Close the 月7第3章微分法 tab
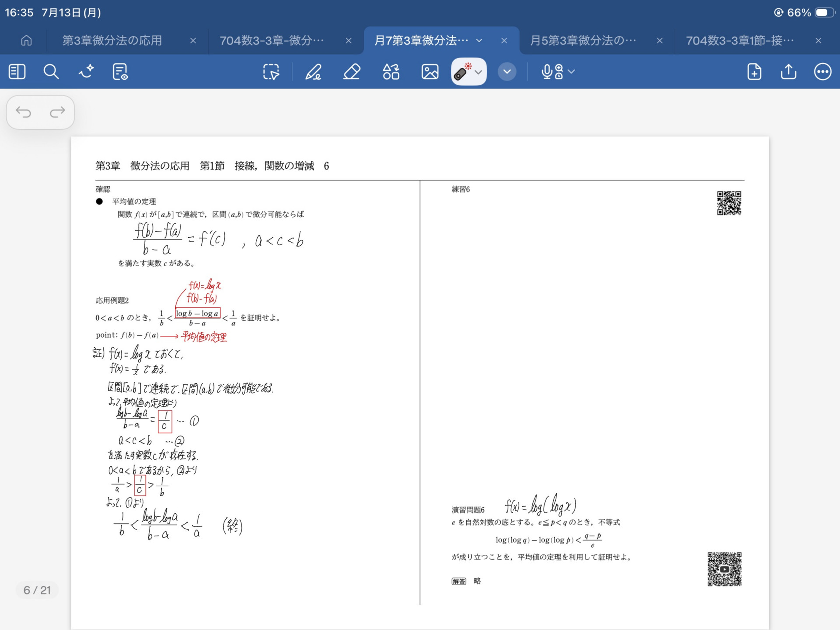 pos(504,41)
